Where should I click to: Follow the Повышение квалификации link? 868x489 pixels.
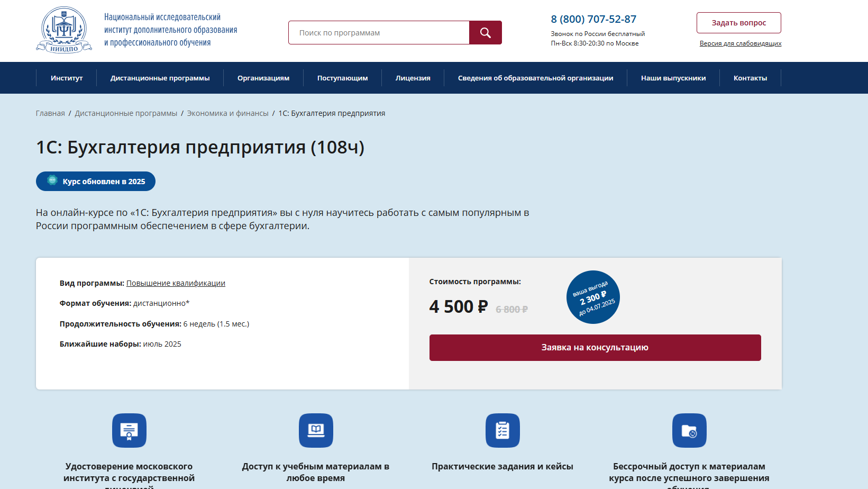(x=176, y=283)
